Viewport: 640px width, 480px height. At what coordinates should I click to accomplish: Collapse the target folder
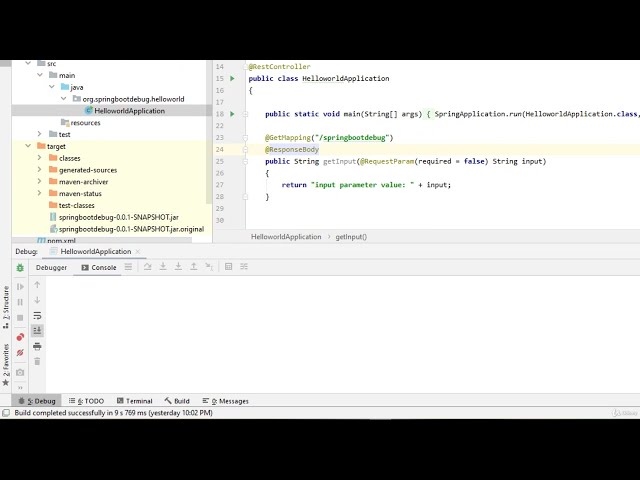[28, 146]
